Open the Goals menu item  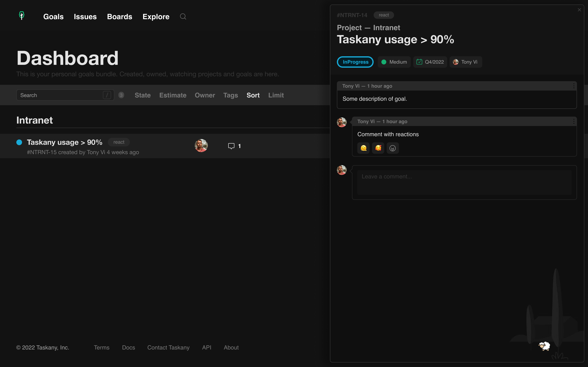(53, 17)
